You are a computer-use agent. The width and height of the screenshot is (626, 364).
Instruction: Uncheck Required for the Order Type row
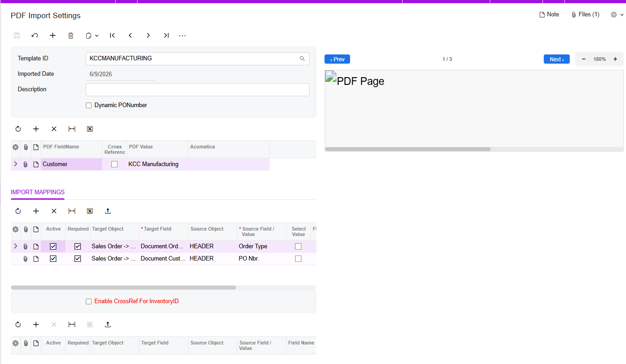(x=78, y=246)
